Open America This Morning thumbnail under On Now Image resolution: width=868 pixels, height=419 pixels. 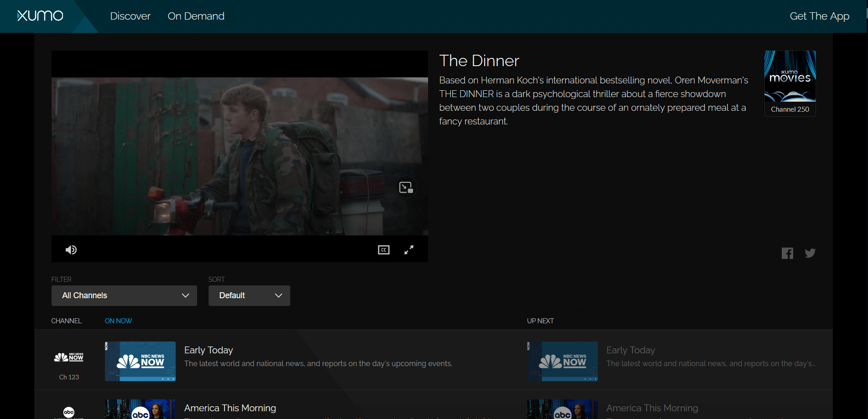coord(140,409)
